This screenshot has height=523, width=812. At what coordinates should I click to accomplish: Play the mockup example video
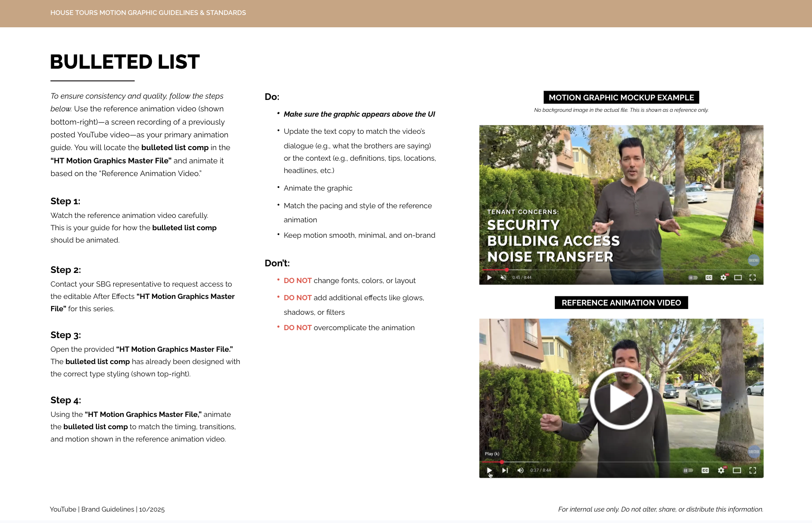[489, 278]
